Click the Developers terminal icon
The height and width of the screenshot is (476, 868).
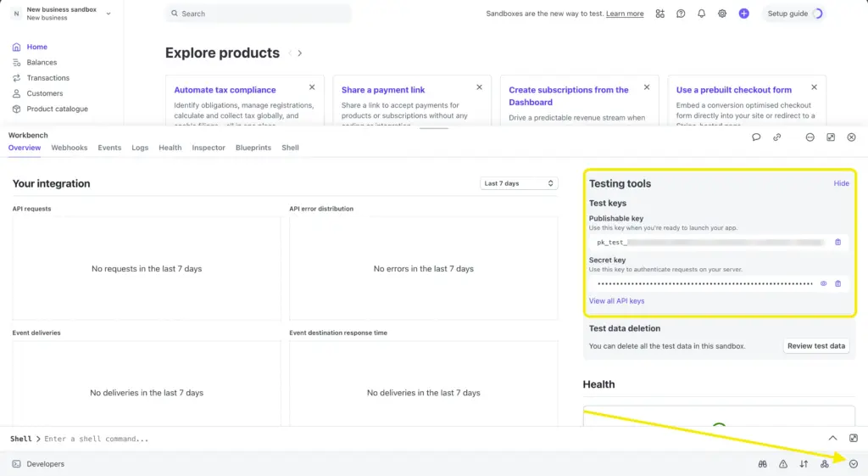(x=17, y=464)
